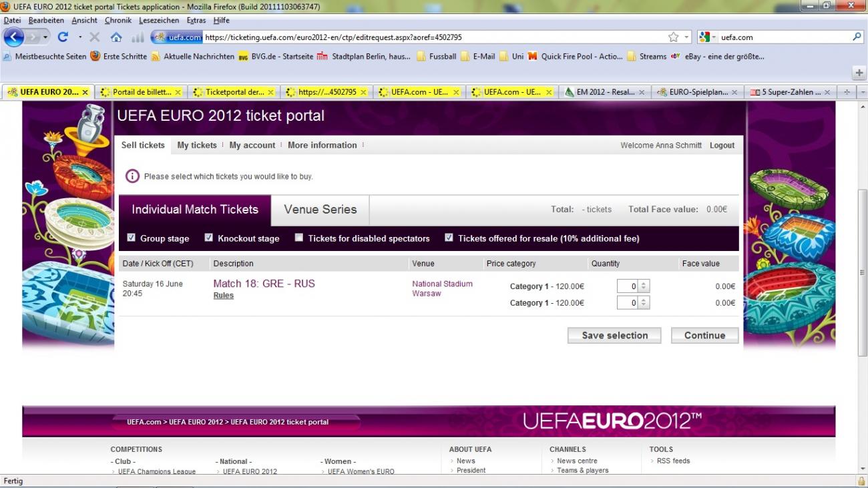Image resolution: width=868 pixels, height=488 pixels.
Task: Click the Firefox back arrow button
Action: [13, 37]
